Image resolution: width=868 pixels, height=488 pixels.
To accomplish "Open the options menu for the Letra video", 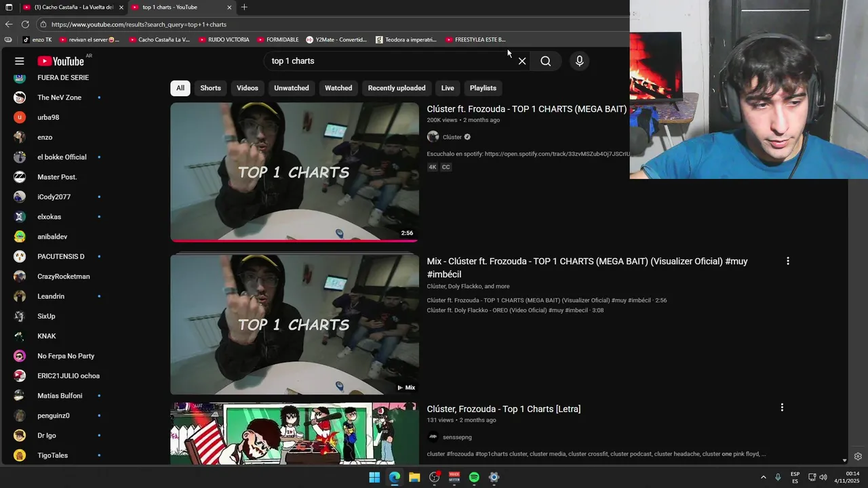I will tap(782, 407).
